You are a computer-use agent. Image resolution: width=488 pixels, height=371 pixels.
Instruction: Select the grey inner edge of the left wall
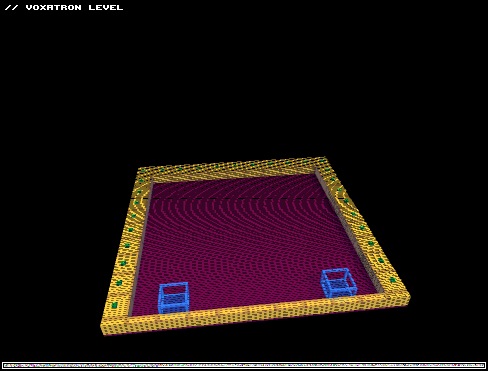(x=141, y=247)
